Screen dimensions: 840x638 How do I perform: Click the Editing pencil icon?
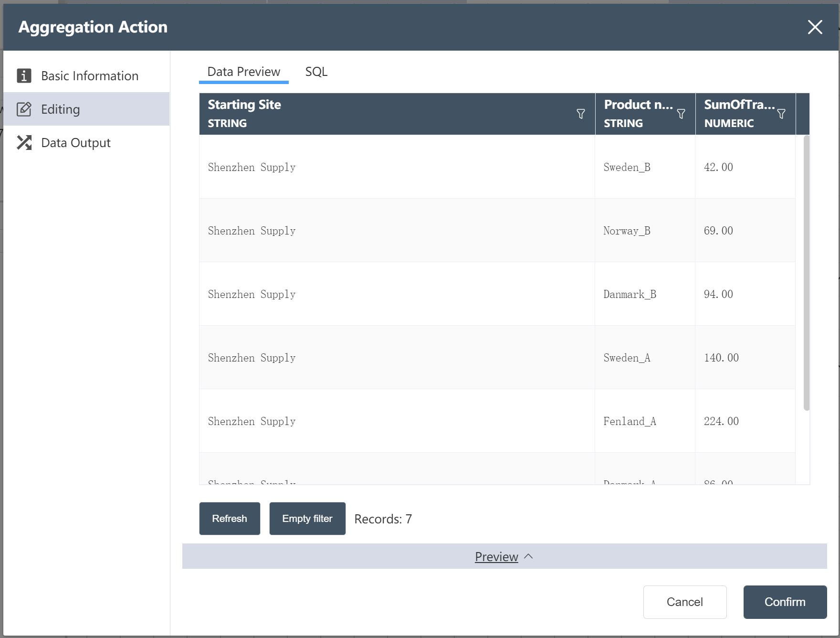click(x=24, y=109)
